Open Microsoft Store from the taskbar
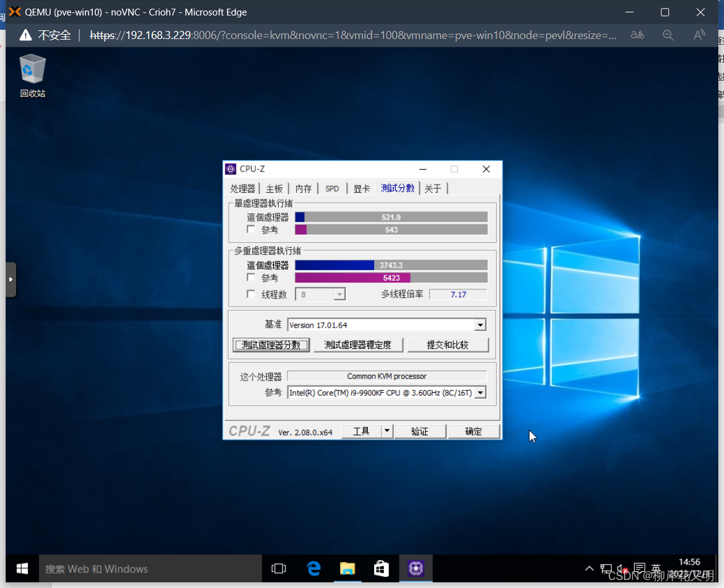 click(381, 569)
